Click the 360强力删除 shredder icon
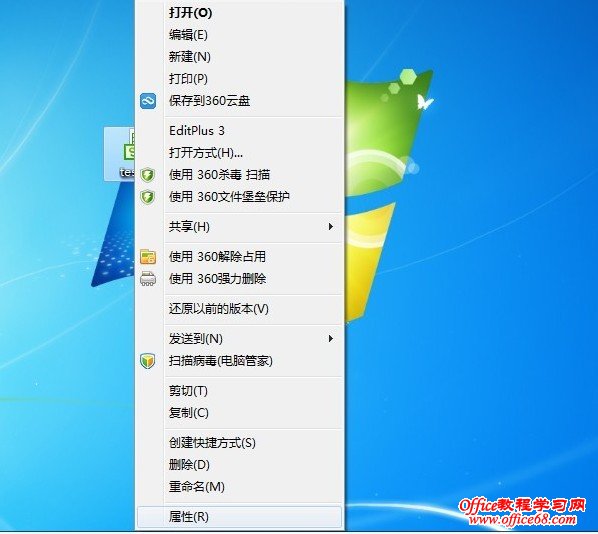The image size is (598, 534). (148, 279)
